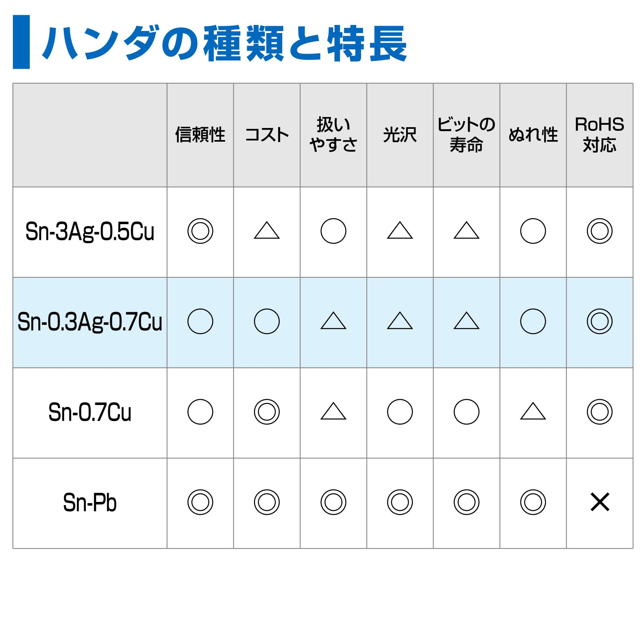Click the single circle in Sn-0.7Cu 光沢 cell

pos(400,412)
